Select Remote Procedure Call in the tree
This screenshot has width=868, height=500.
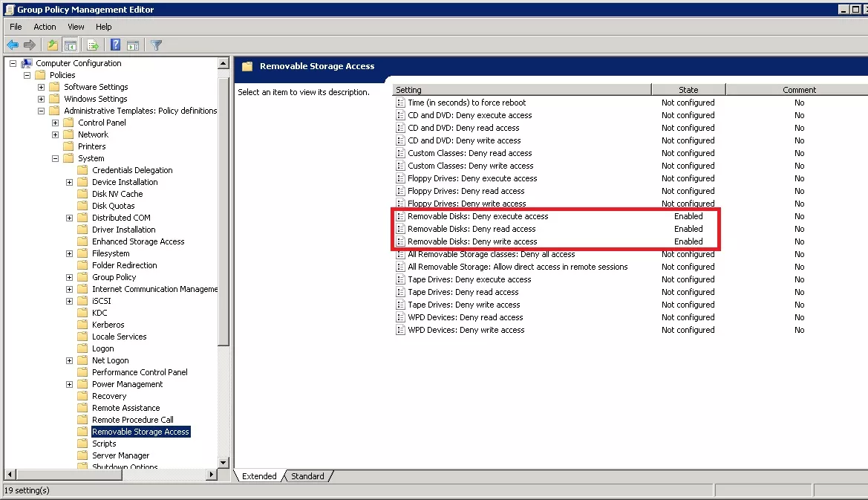[133, 421]
